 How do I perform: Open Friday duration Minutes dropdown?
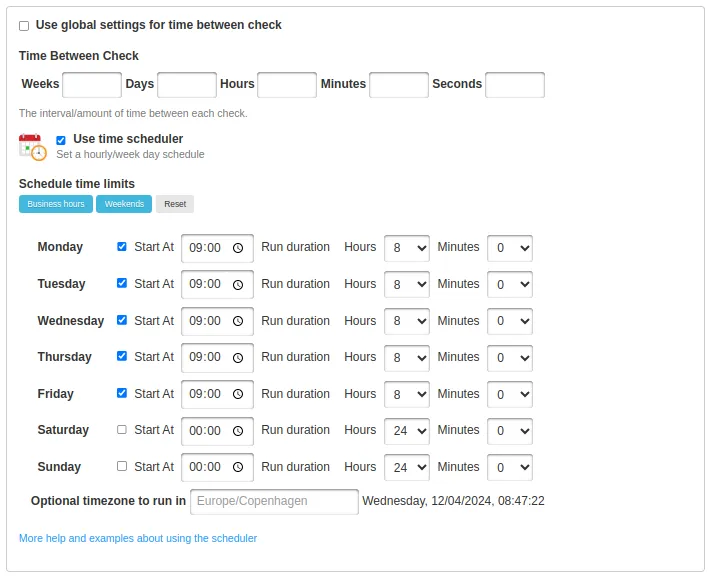[x=510, y=395]
